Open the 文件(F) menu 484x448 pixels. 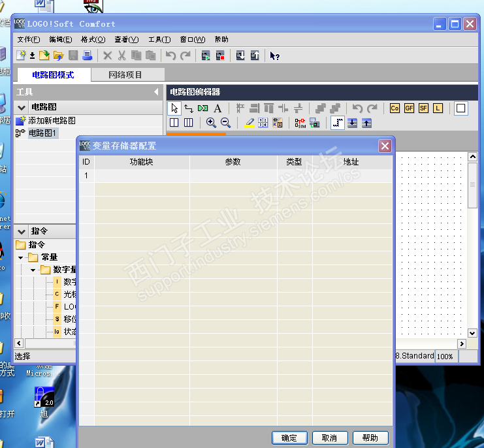coord(28,39)
